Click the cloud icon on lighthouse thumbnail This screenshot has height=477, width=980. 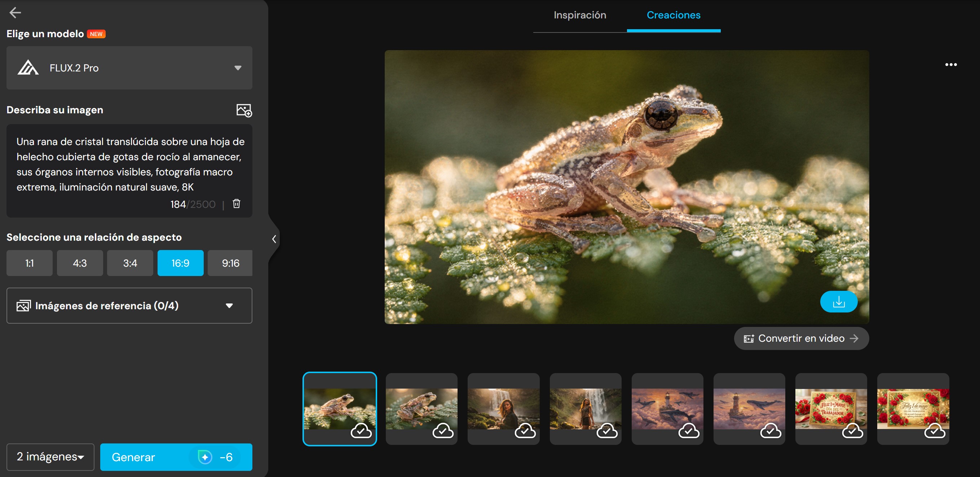tap(689, 431)
